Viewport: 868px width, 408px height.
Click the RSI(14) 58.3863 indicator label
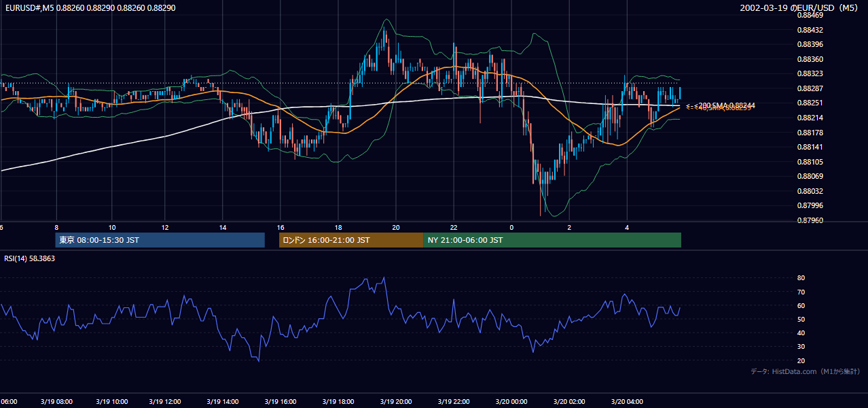coord(29,258)
